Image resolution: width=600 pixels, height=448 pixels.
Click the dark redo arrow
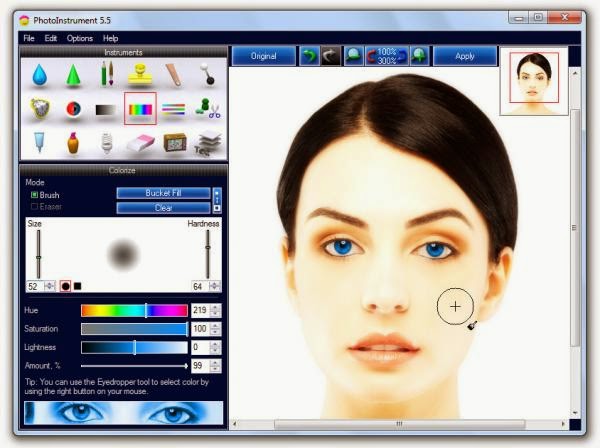tap(330, 56)
